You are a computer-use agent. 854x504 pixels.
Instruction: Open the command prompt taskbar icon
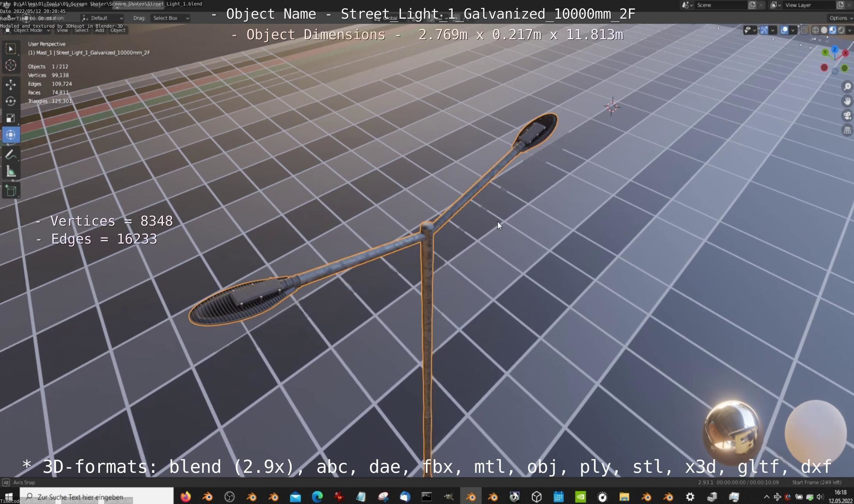tap(427, 497)
